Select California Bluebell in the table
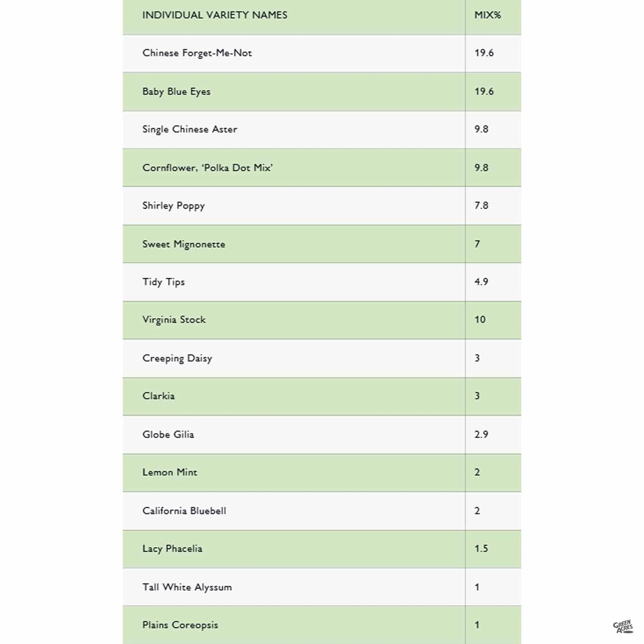Screen dimensions: 644x644 point(184,511)
